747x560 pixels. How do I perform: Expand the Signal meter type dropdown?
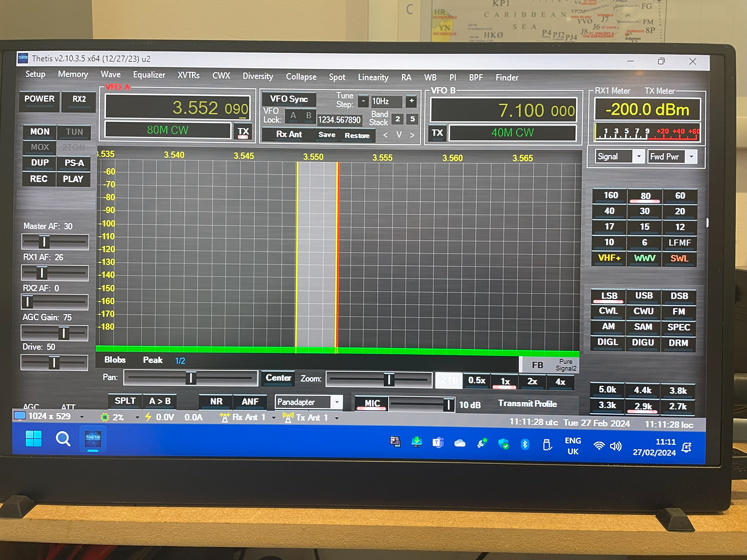coord(639,156)
